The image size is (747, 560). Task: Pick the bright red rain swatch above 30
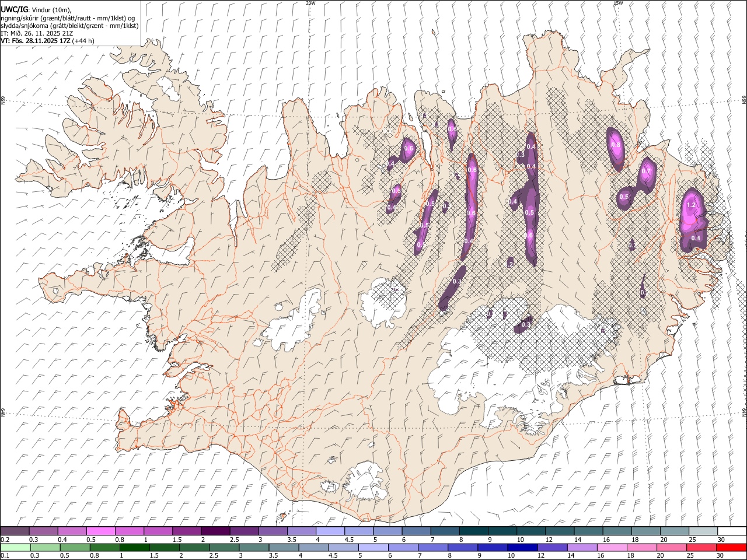pyautogui.click(x=731, y=547)
